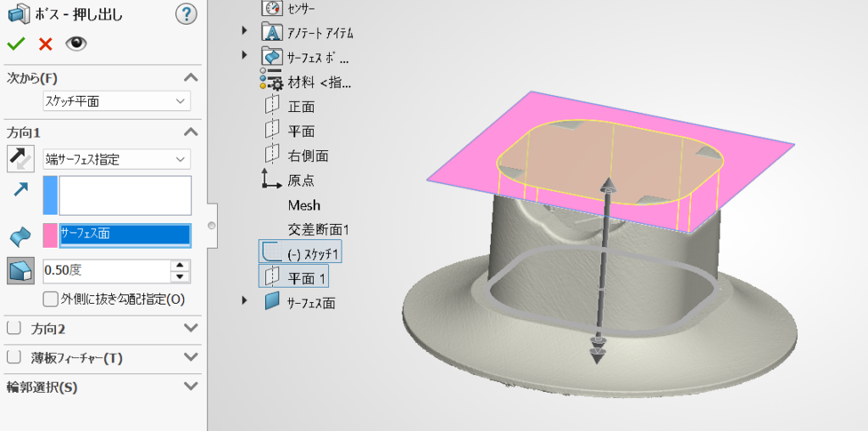Open the スケッチ平面 dropdown

coord(116,101)
